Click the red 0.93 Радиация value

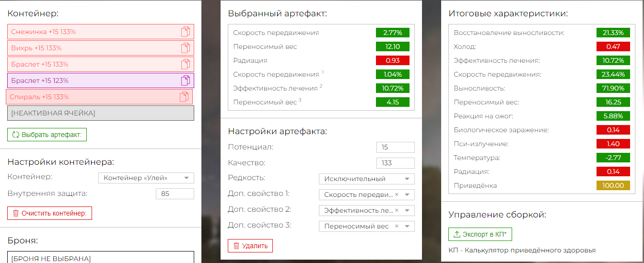[393, 60]
